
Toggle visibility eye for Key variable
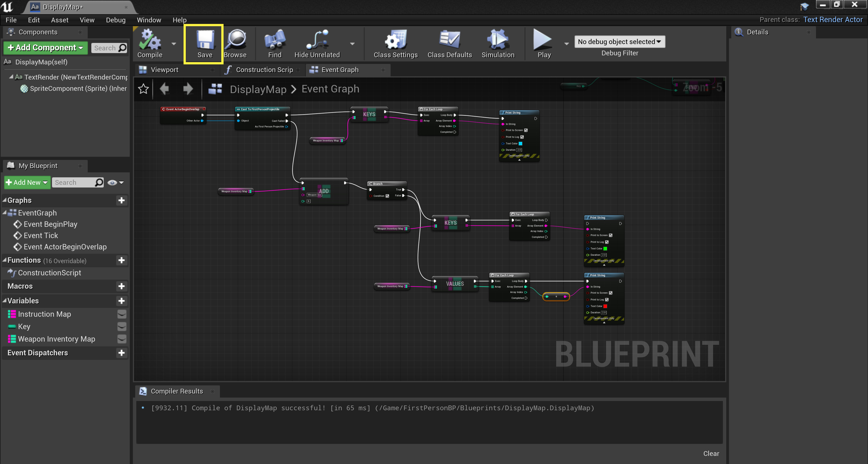[122, 327]
